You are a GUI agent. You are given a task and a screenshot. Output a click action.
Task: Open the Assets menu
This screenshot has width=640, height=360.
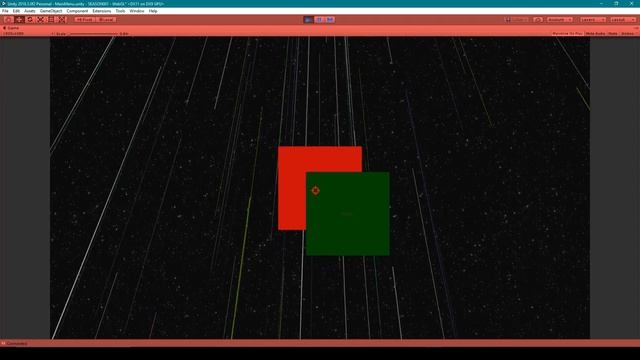29,11
